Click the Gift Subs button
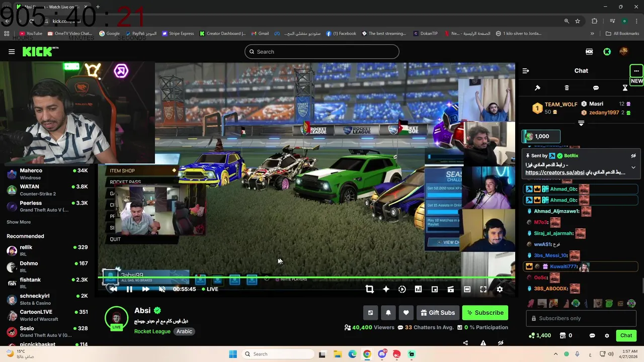This screenshot has width=644, height=362. coord(438,313)
